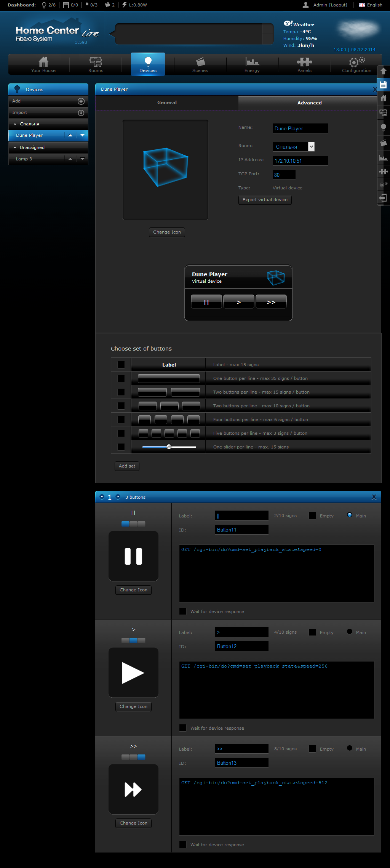
Task: Move Lamp 3 up in device list
Action: click(x=70, y=159)
